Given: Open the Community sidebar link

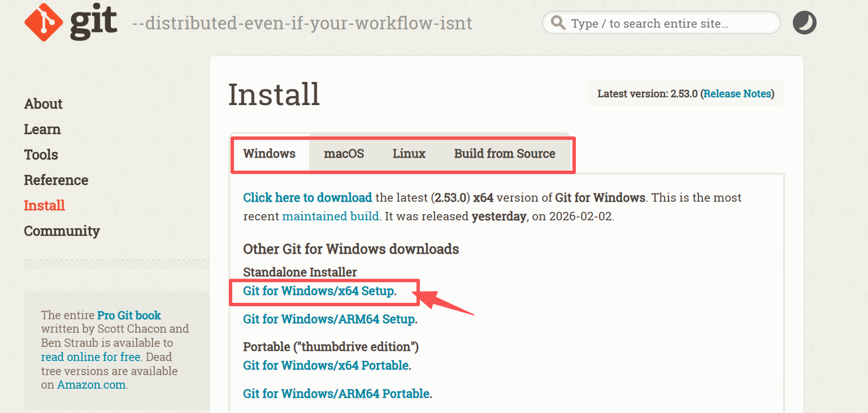Looking at the screenshot, I should tap(62, 231).
